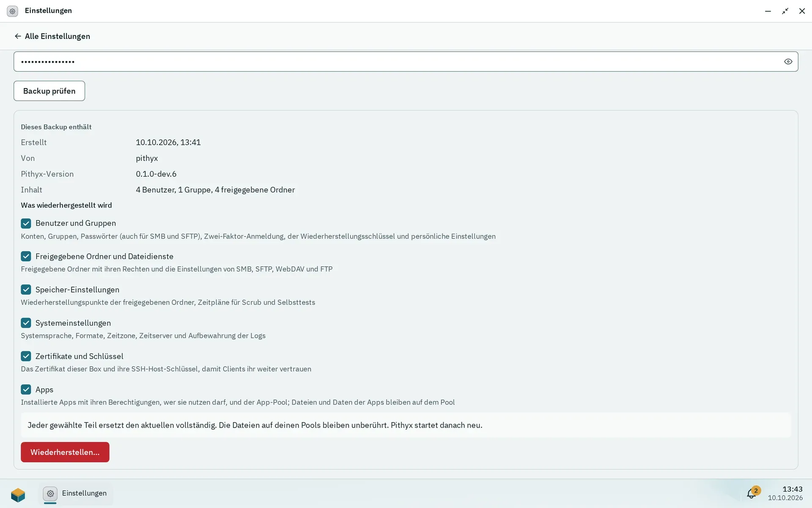Open the Pithyx cube launcher in taskbar
The image size is (812, 508).
coord(18,494)
